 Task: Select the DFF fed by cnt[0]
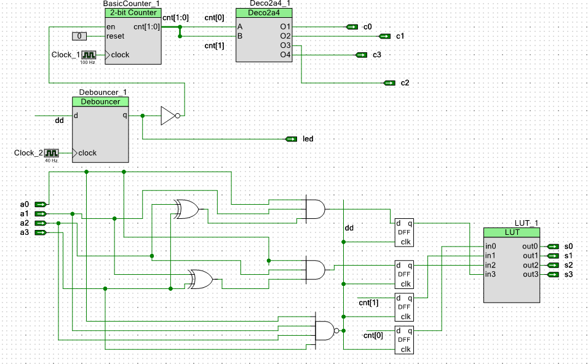click(404, 339)
